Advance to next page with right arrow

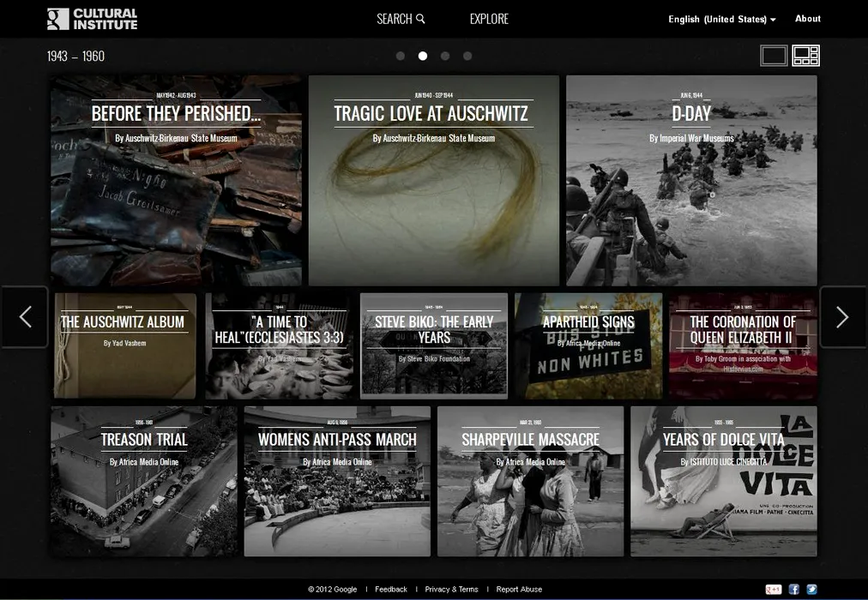[842, 317]
